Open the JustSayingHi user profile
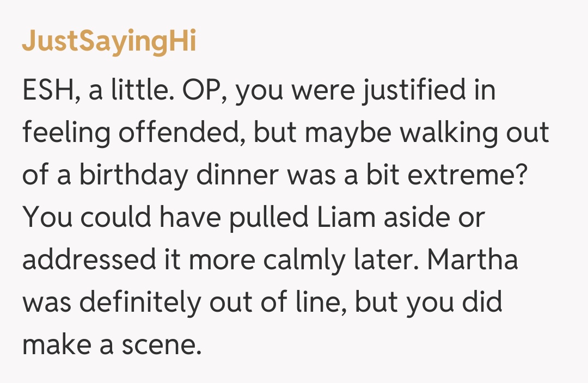The width and height of the screenshot is (588, 383). tap(109, 42)
